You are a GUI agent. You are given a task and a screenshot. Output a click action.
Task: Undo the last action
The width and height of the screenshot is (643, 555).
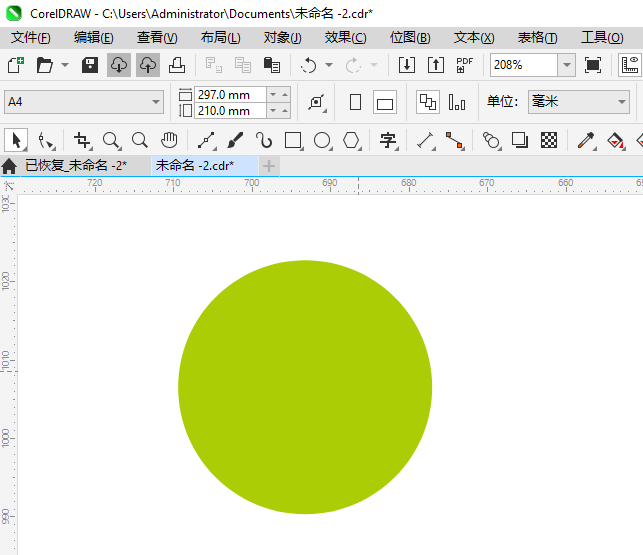coord(308,65)
